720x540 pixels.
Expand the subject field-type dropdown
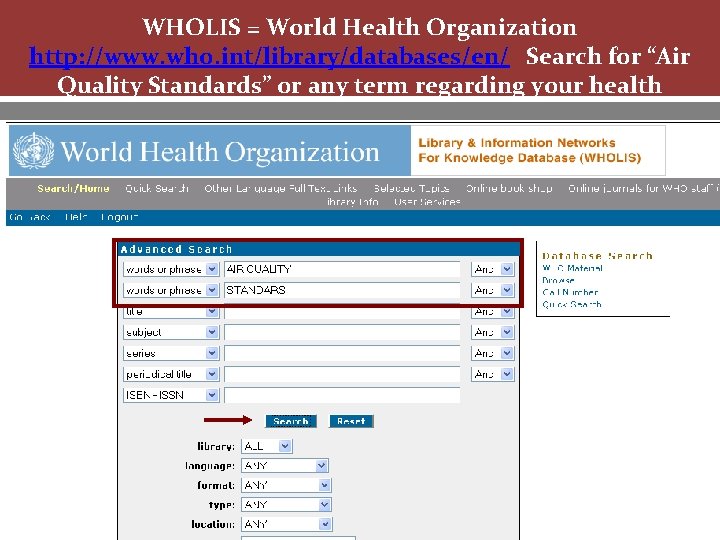[x=171, y=332]
